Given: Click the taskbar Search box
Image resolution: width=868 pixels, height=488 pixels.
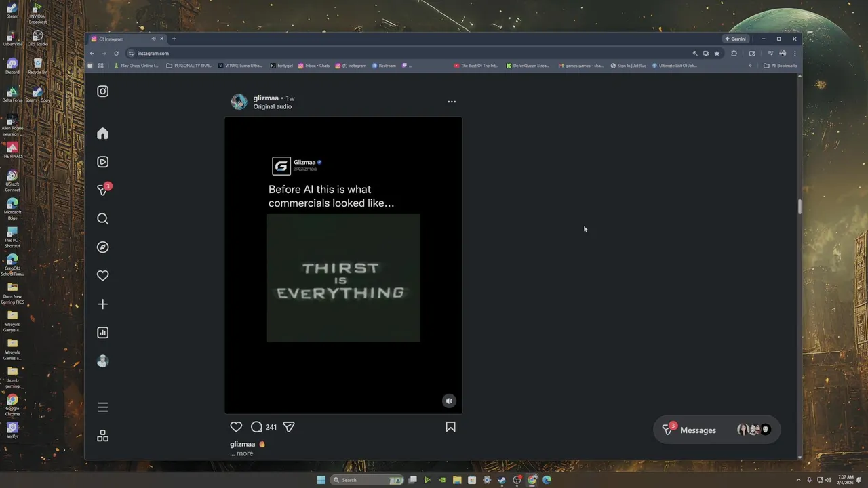Looking at the screenshot, I should pyautogui.click(x=367, y=480).
